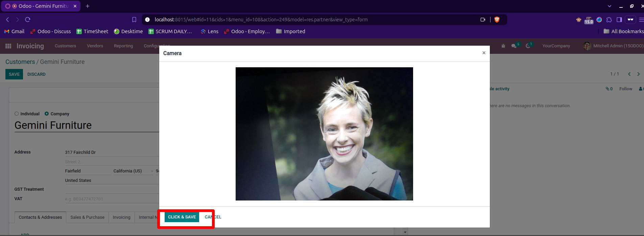Go to previous record with pager arrow

click(x=629, y=74)
